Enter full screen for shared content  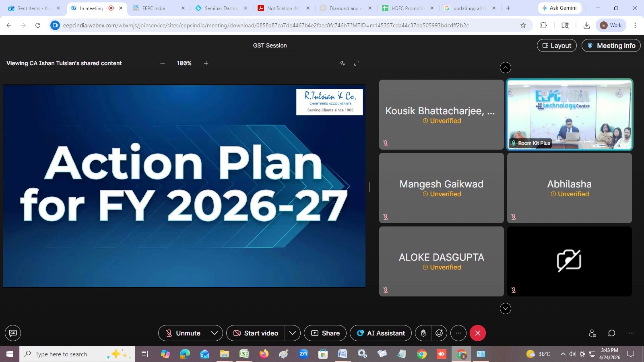click(x=357, y=63)
